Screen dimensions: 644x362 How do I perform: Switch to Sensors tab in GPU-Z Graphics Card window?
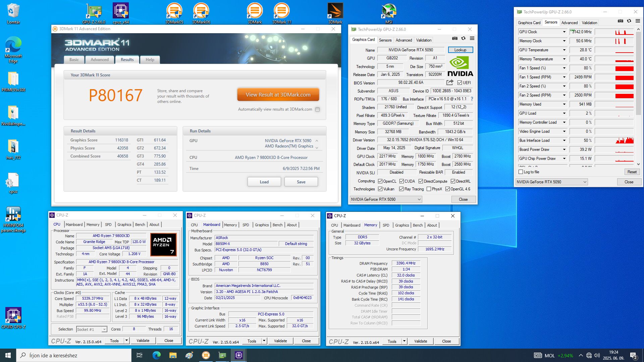coord(385,40)
